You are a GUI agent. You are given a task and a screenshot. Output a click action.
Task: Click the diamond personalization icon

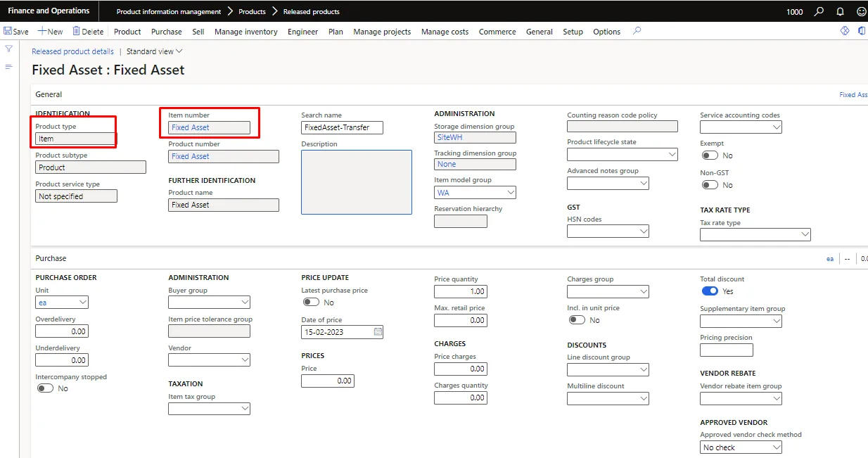845,31
